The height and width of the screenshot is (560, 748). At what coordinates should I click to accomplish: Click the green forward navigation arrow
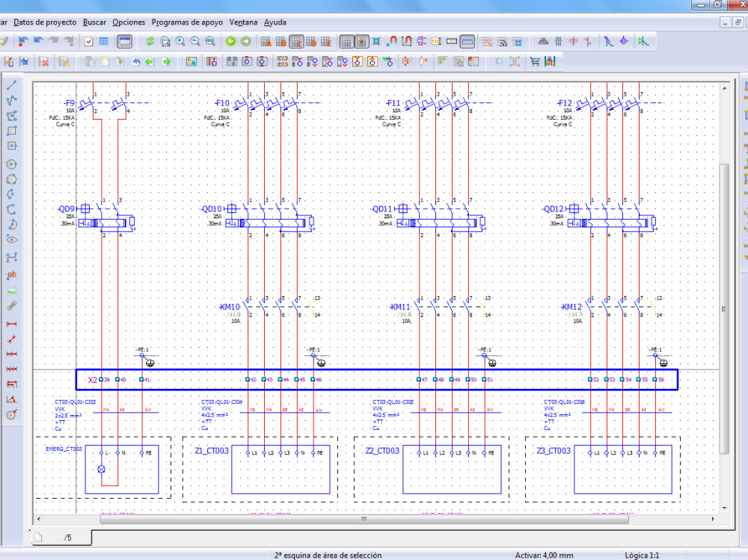point(245,41)
